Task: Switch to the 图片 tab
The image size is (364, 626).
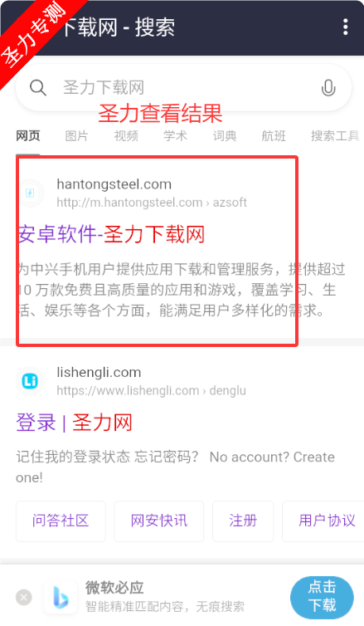Action: pos(76,136)
